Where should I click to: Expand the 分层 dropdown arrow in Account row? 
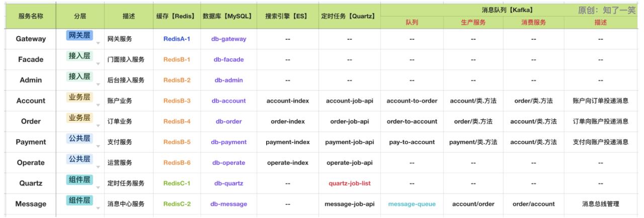click(98, 105)
